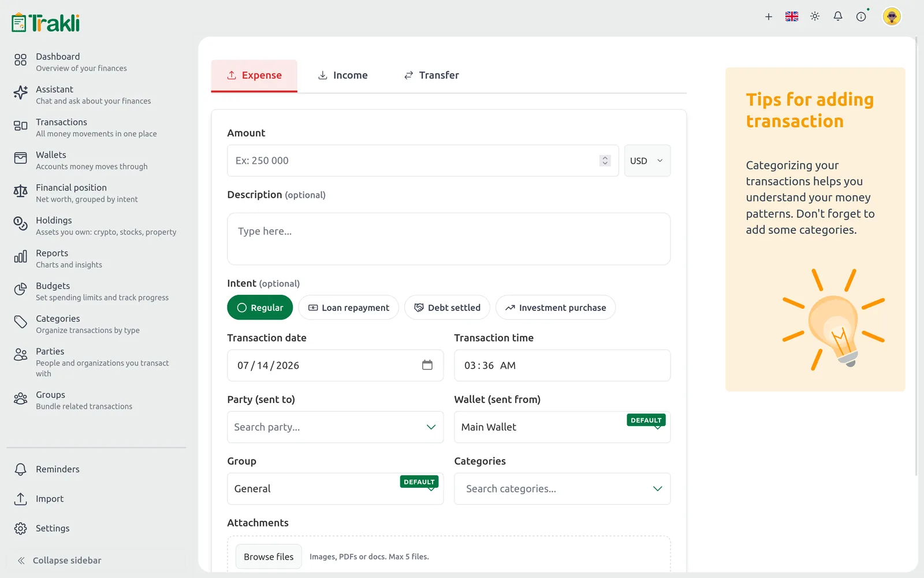
Task: Switch to the Expense tab
Action: pyautogui.click(x=254, y=76)
